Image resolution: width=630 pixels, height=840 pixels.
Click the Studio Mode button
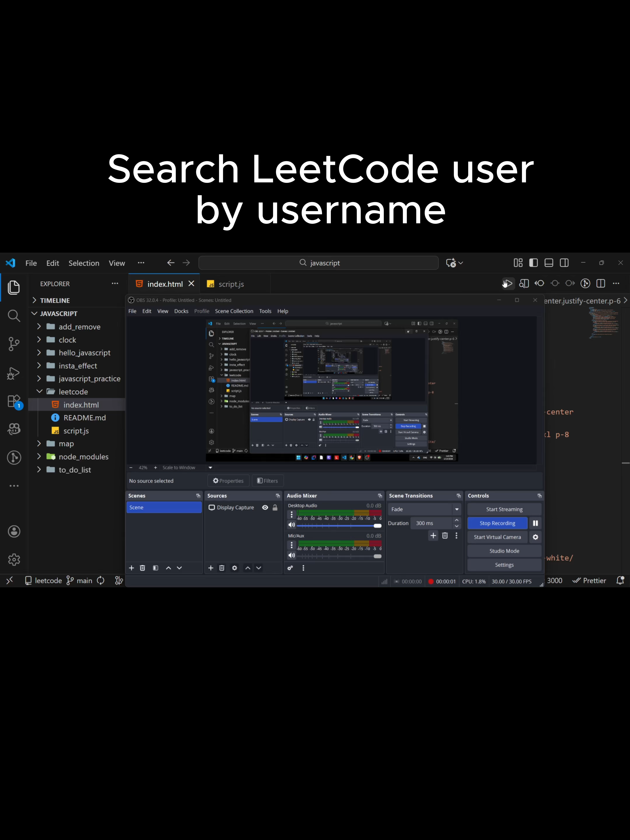(x=504, y=551)
